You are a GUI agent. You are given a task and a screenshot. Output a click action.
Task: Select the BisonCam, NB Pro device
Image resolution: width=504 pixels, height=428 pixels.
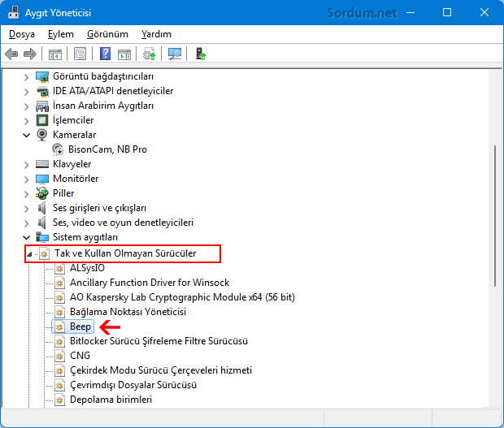[x=107, y=149]
